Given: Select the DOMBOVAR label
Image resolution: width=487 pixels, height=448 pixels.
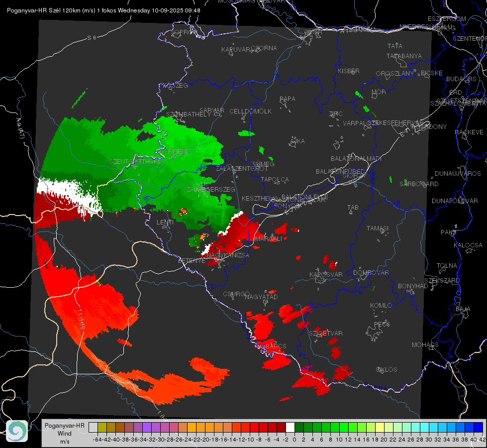Looking at the screenshot, I should click(x=371, y=273).
